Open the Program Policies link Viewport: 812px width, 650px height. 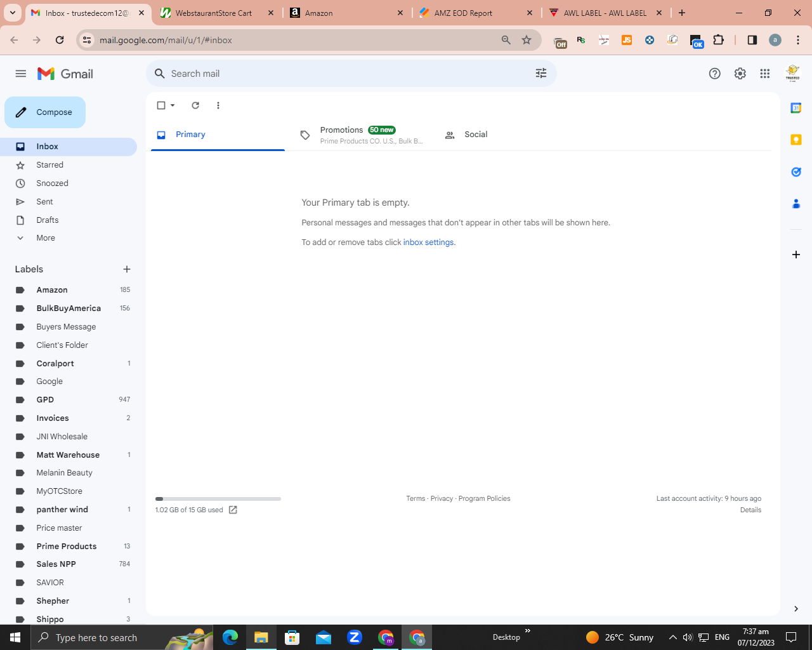tap(484, 499)
